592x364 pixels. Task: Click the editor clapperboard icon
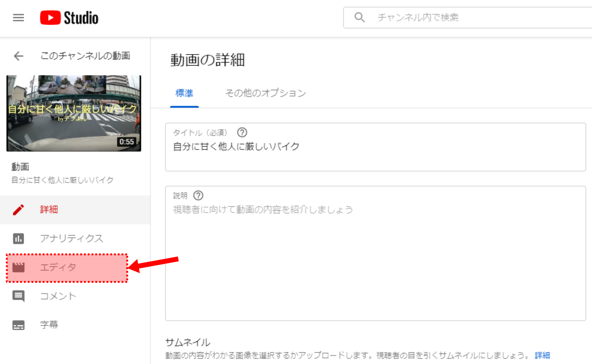(x=18, y=267)
